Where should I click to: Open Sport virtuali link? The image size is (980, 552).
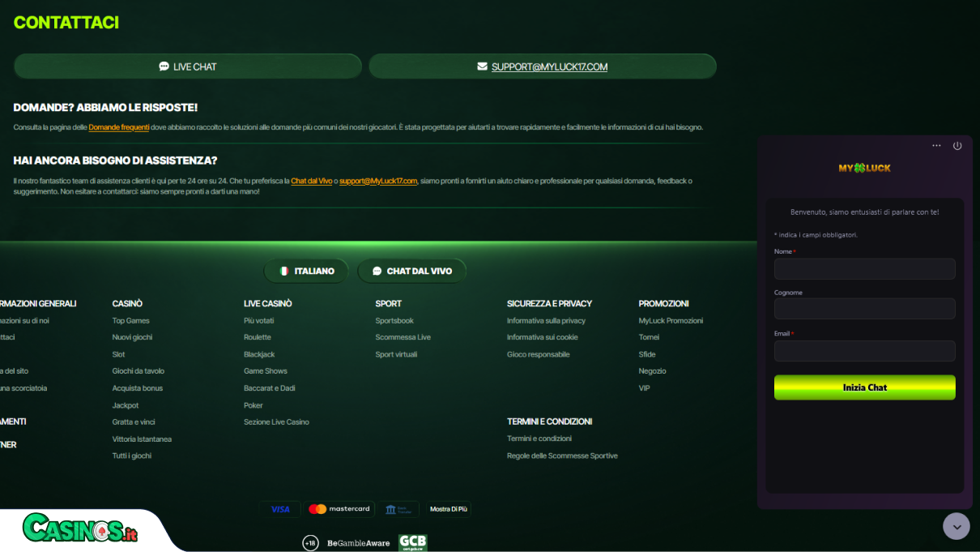[396, 354]
